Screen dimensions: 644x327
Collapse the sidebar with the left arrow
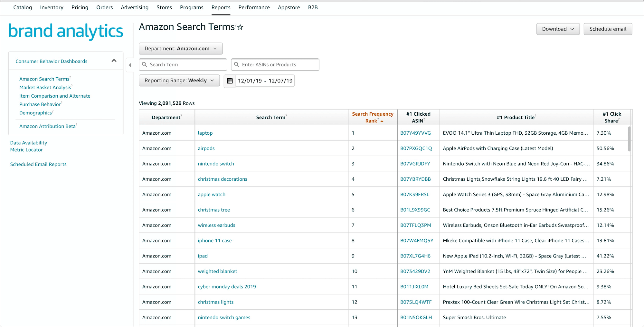pos(130,65)
